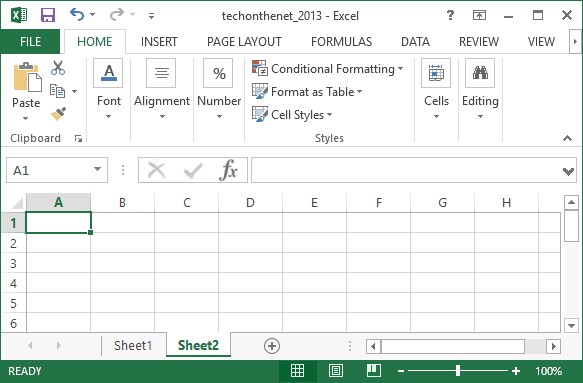Select column H header
583x383 pixels.
[506, 203]
